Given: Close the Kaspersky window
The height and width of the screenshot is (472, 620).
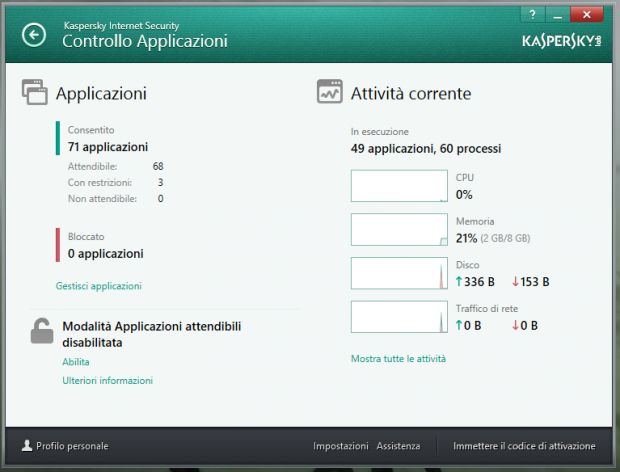Looking at the screenshot, I should [587, 15].
